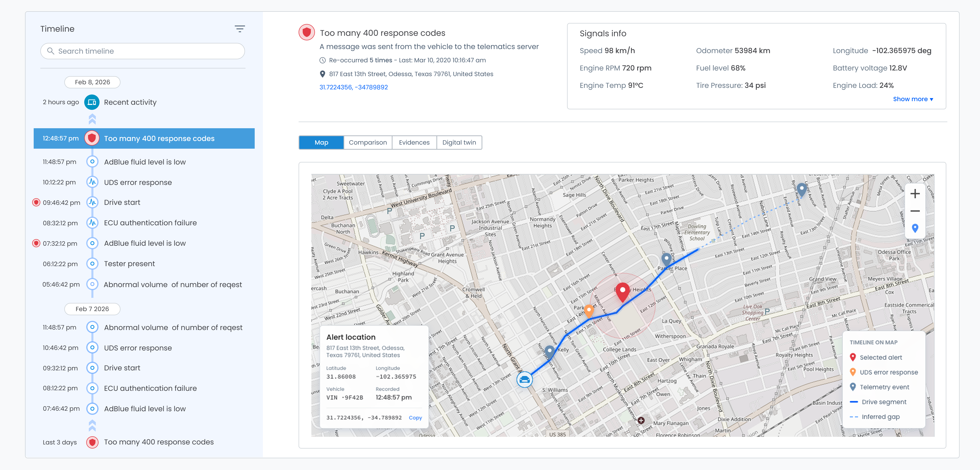
Task: Click telemetry pin near Parker Place
Action: click(x=666, y=259)
